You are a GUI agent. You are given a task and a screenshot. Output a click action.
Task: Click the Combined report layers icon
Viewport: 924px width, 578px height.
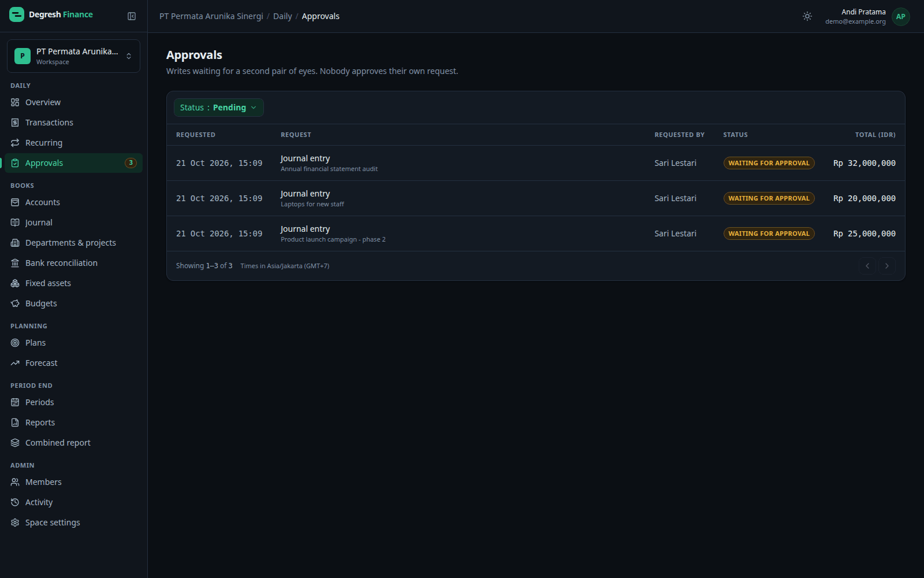tap(15, 443)
